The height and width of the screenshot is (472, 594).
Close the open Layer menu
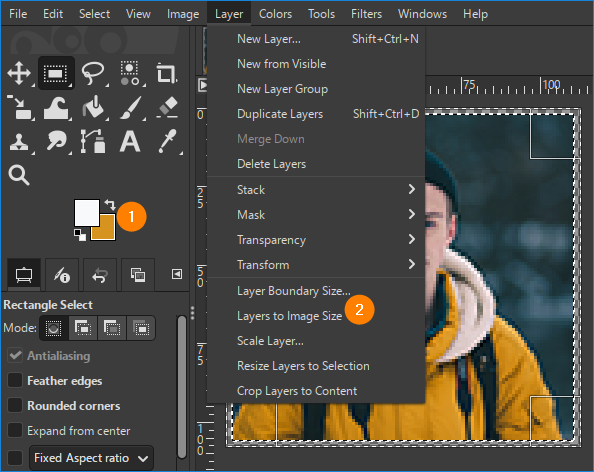[x=229, y=14]
